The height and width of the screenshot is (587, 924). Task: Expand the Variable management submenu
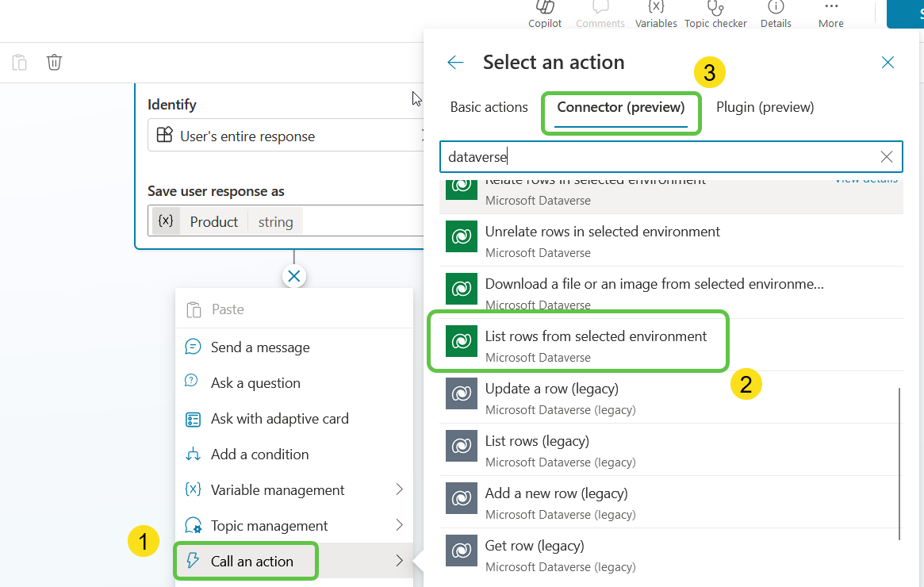(x=293, y=490)
